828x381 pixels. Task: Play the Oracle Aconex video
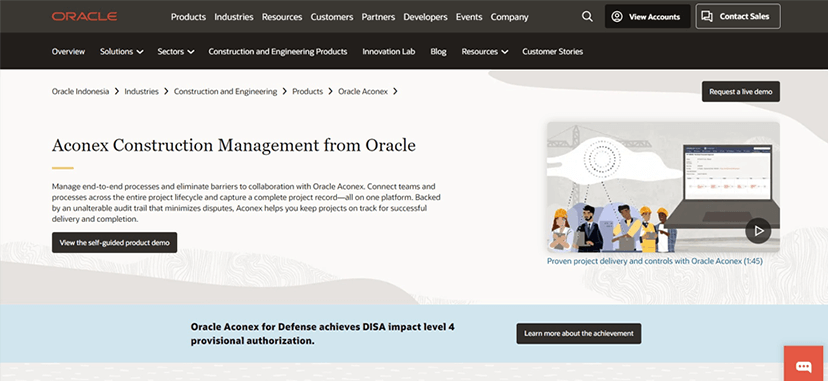click(758, 231)
